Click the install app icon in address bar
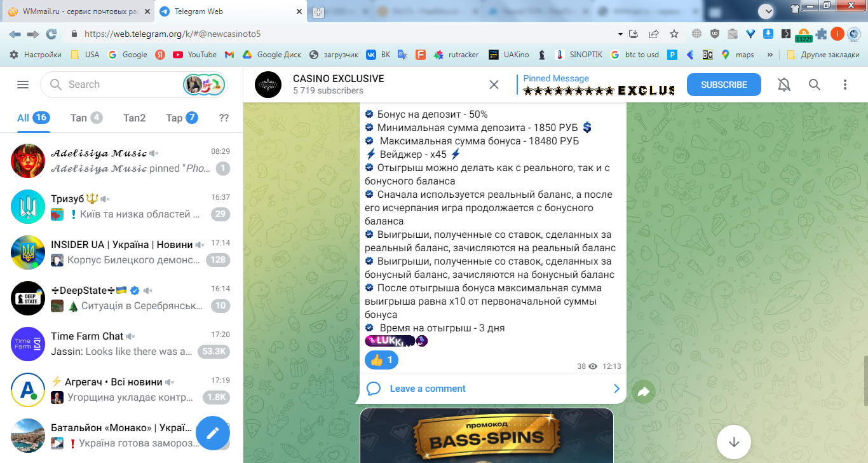 click(633, 34)
